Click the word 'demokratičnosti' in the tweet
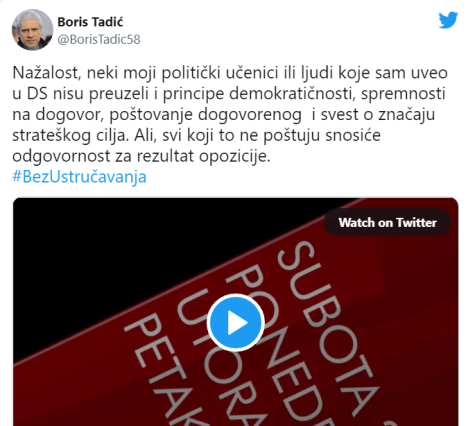468x426 pixels. pos(293,94)
